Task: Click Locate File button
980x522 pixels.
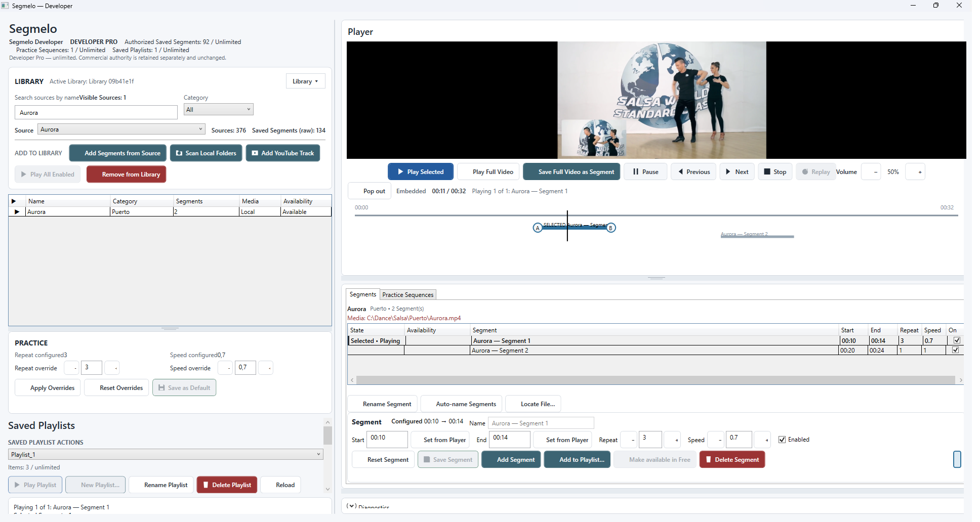Action: click(533, 404)
